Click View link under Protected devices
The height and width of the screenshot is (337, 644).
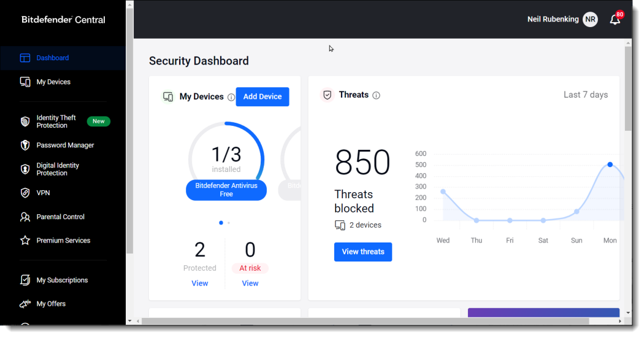(x=200, y=284)
